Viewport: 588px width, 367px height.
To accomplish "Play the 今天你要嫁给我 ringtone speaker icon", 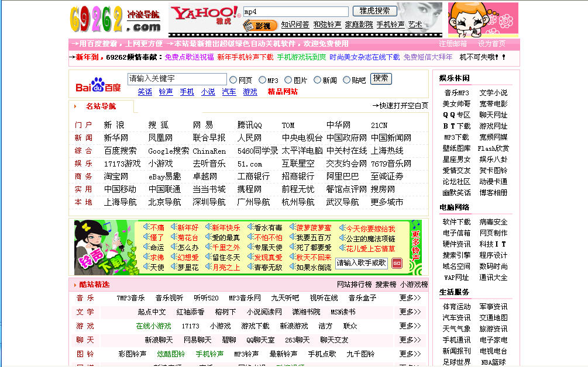I will [342, 228].
